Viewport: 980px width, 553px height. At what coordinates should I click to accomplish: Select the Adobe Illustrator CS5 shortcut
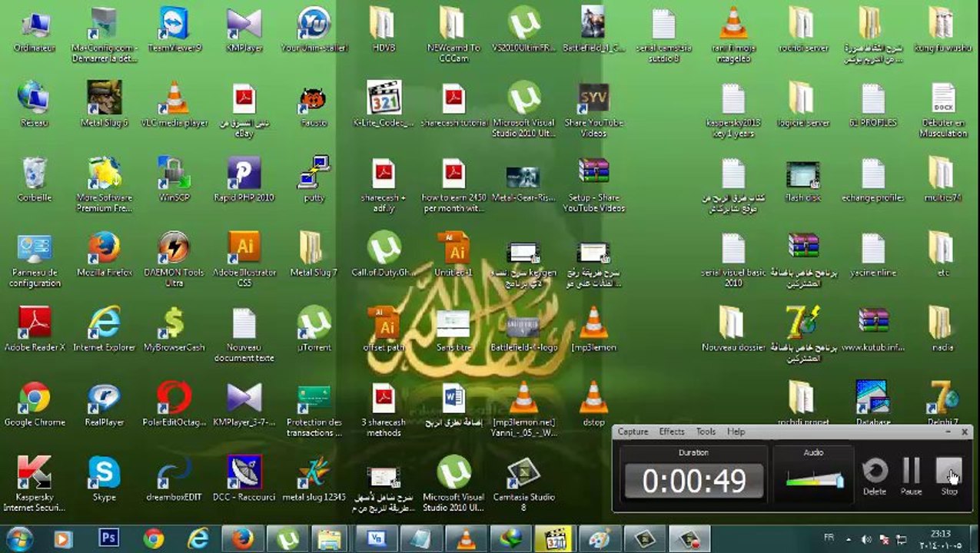tap(244, 260)
